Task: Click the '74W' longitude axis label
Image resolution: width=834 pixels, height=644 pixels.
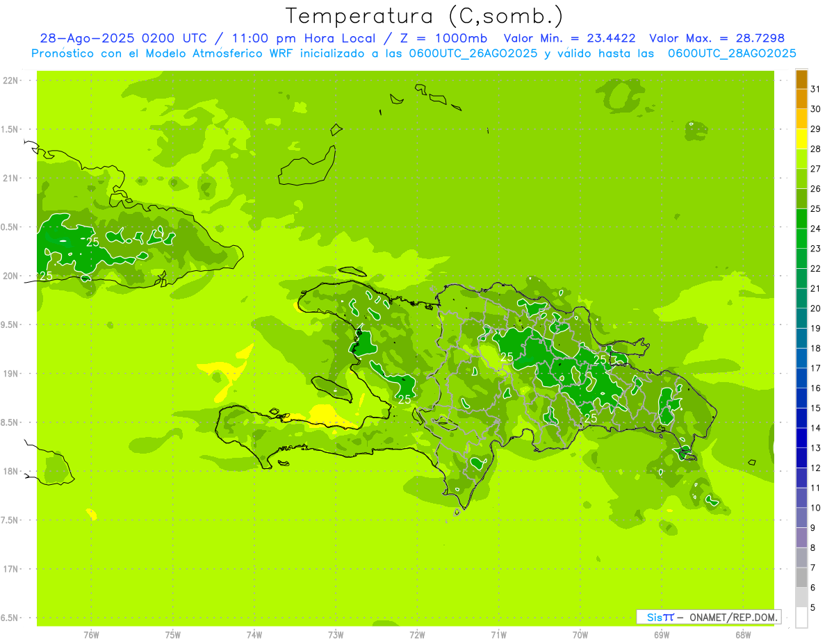Action: coord(254,635)
